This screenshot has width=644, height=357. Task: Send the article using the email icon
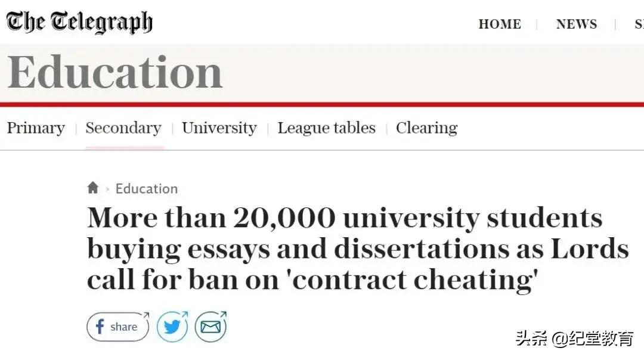(x=210, y=327)
